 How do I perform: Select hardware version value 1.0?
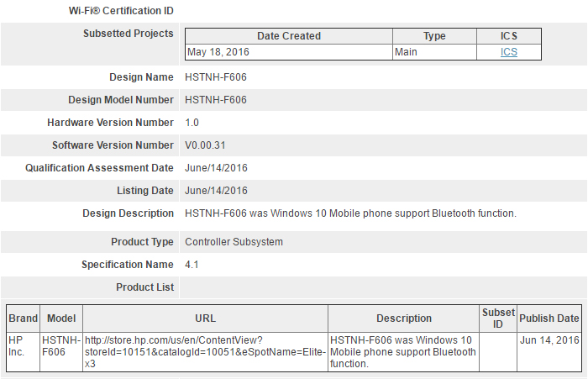pyautogui.click(x=192, y=123)
